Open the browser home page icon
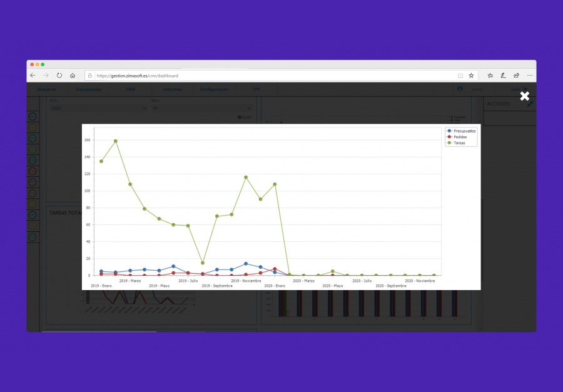This screenshot has height=392, width=563. pos(73,76)
